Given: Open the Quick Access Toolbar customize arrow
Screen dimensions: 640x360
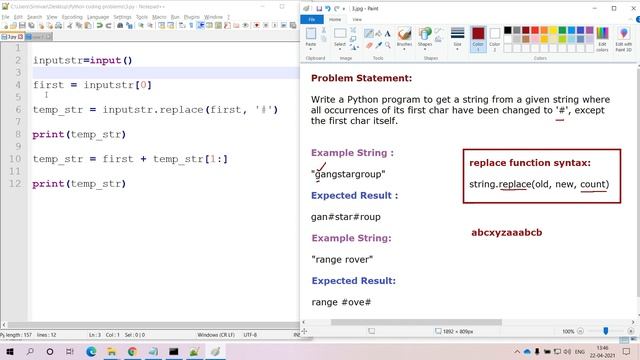Looking at the screenshot, I should [x=344, y=9].
